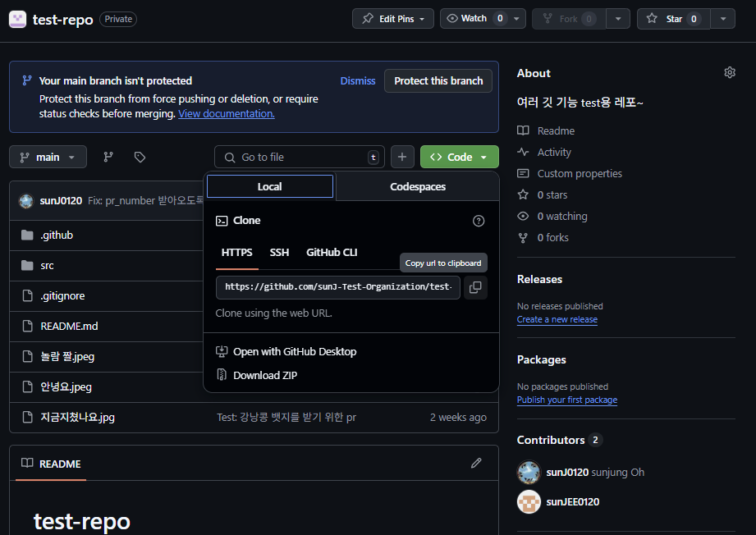The height and width of the screenshot is (535, 756).
Task: Open the main branch selector
Action: click(x=48, y=157)
